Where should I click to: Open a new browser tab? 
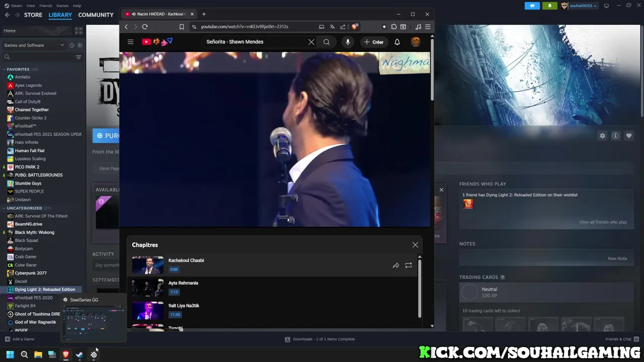pyautogui.click(x=204, y=14)
